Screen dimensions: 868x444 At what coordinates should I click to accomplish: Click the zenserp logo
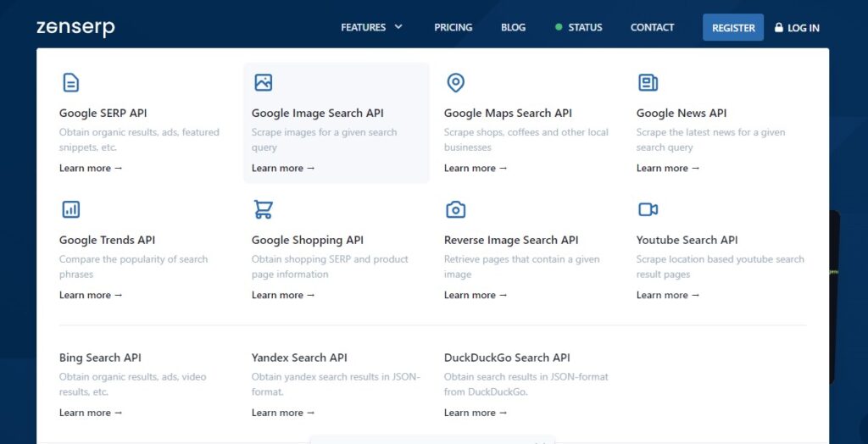(x=75, y=28)
